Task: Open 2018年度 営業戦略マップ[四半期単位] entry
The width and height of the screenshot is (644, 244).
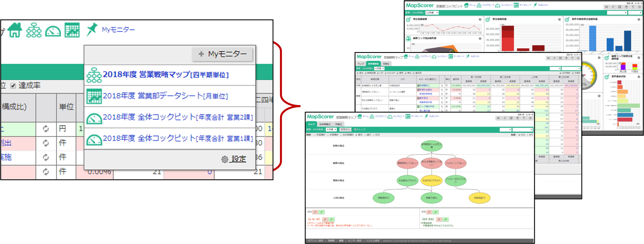Action: (x=170, y=75)
